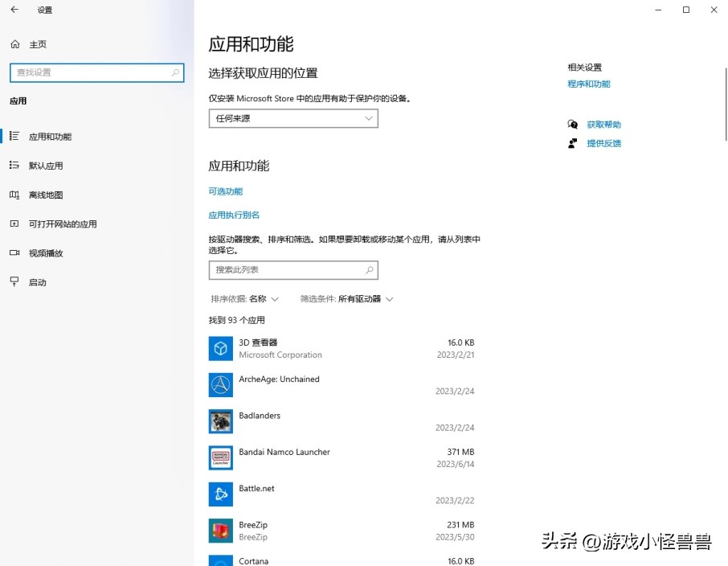Screen dimensions: 728x566
Task: Open the 可选功能 link
Action: pos(226,191)
